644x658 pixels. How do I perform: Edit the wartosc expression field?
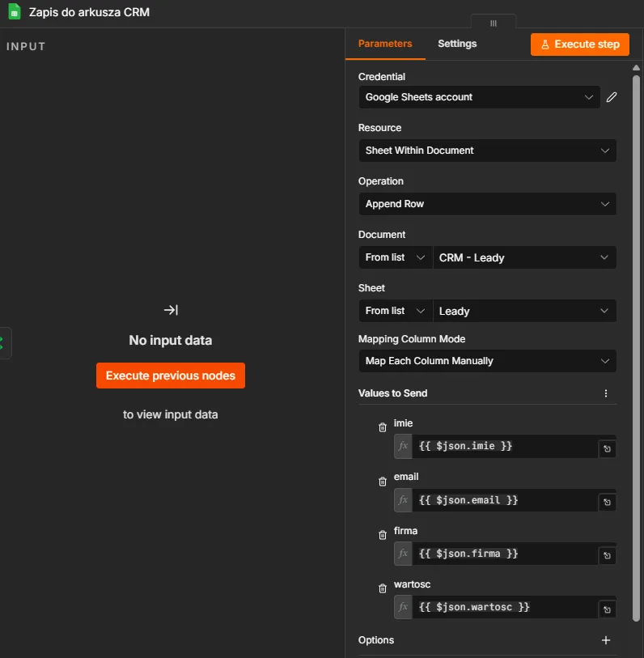click(x=505, y=607)
